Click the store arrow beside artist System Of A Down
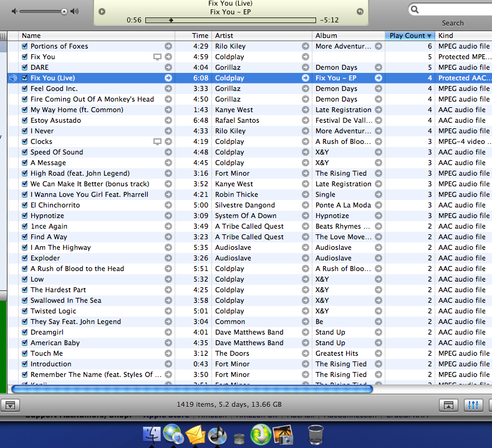Image resolution: width=492 pixels, height=448 pixels. tap(306, 216)
